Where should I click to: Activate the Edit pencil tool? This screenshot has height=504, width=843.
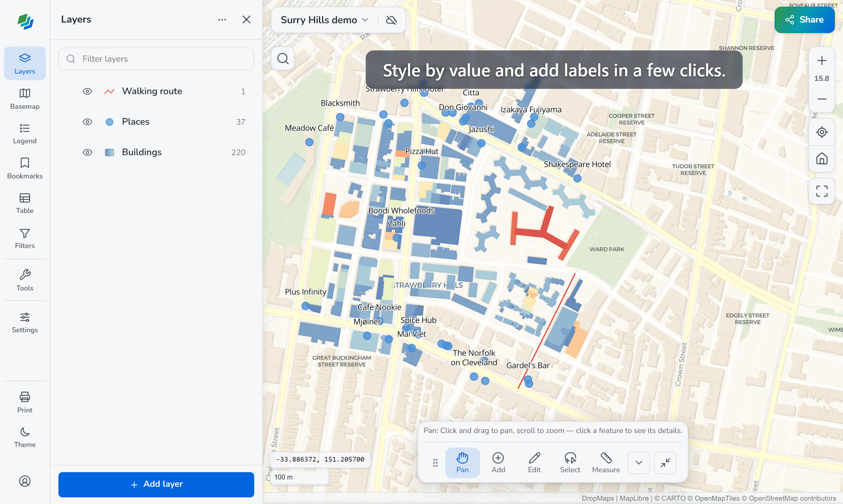click(x=534, y=463)
